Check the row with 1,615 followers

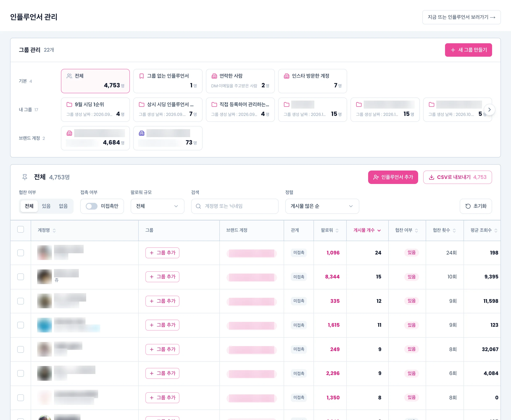click(x=21, y=325)
